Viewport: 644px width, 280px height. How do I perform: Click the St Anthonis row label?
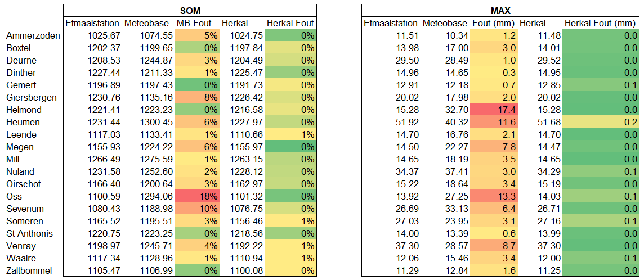[29, 233]
